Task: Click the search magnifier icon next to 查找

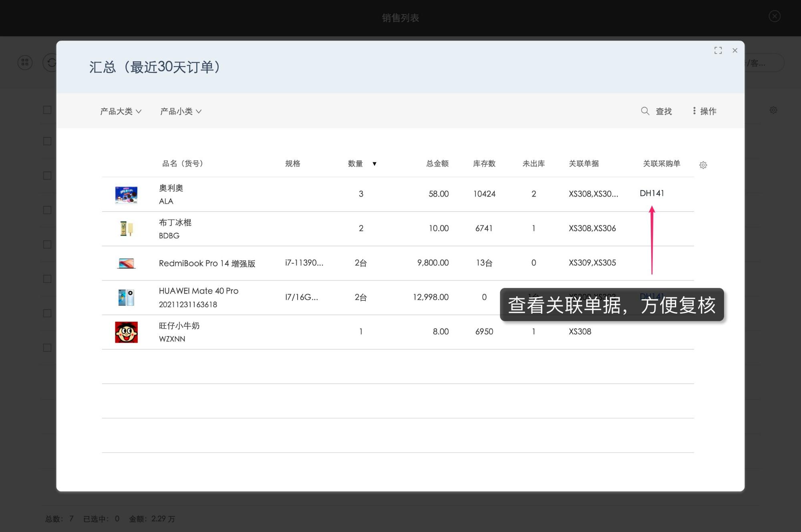Action: pyautogui.click(x=645, y=111)
